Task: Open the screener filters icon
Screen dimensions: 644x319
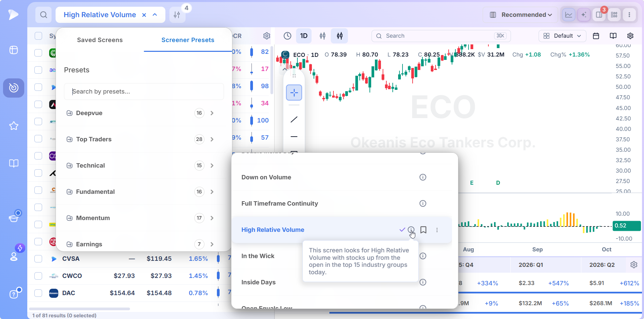Action: point(177,15)
